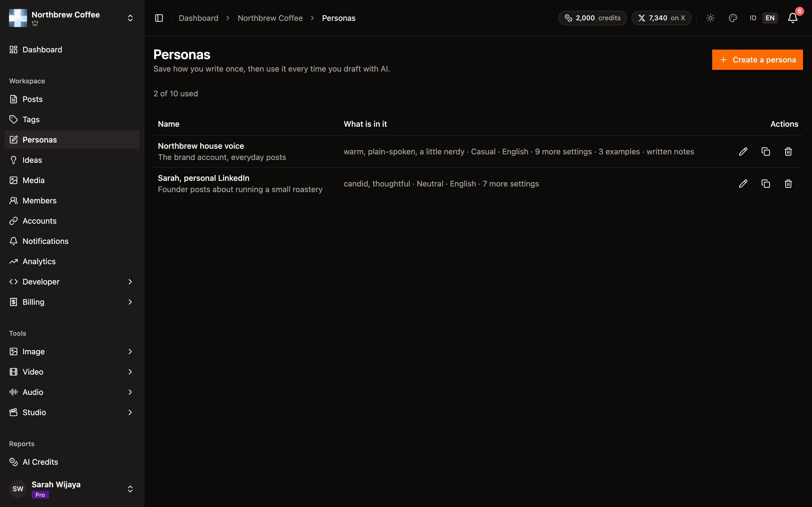The width and height of the screenshot is (812, 507).
Task: Switch language to ID
Action: click(x=753, y=18)
